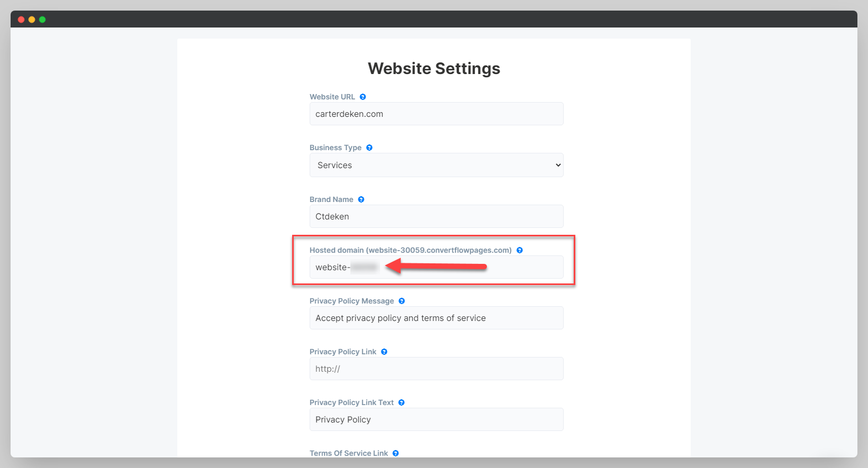Image resolution: width=868 pixels, height=468 pixels.
Task: Click the Privacy Policy Link Text label
Action: 351,402
